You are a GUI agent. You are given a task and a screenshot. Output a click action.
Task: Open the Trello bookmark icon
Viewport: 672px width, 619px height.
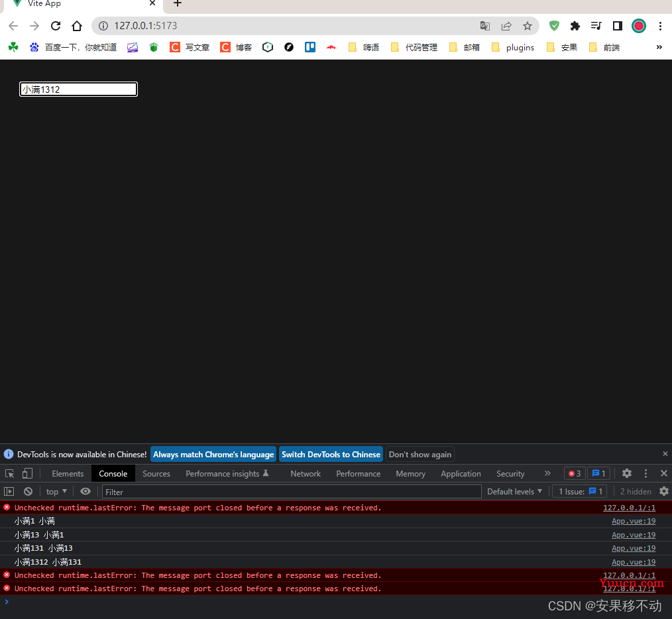pos(310,47)
